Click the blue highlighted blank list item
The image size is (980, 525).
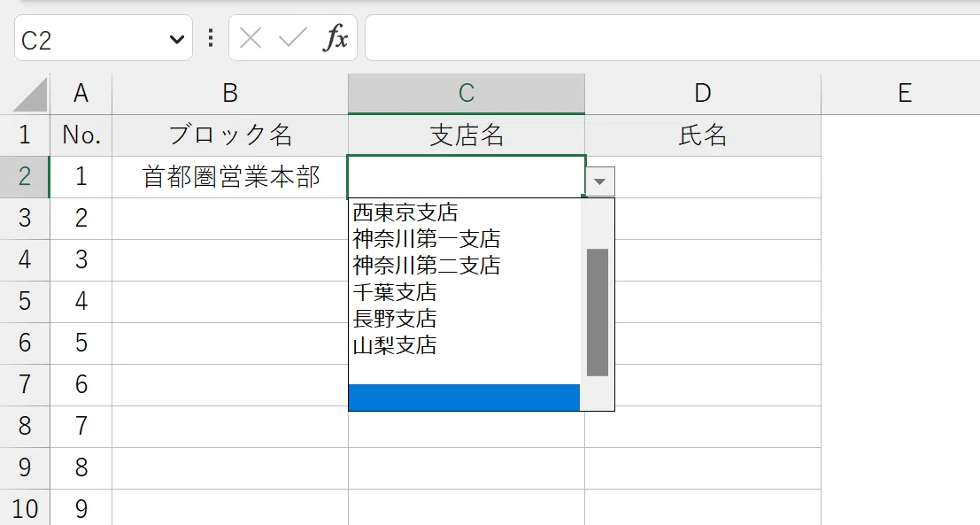pyautogui.click(x=465, y=398)
